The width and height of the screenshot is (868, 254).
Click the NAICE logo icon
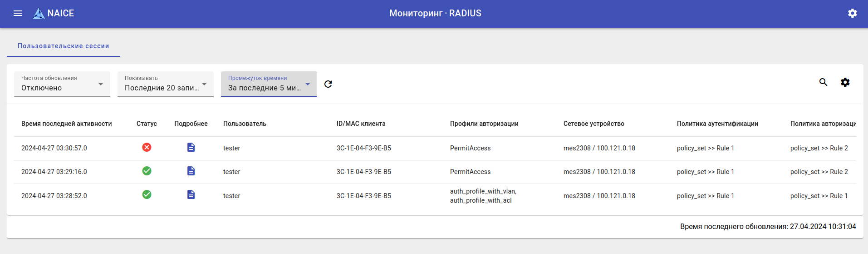click(39, 14)
